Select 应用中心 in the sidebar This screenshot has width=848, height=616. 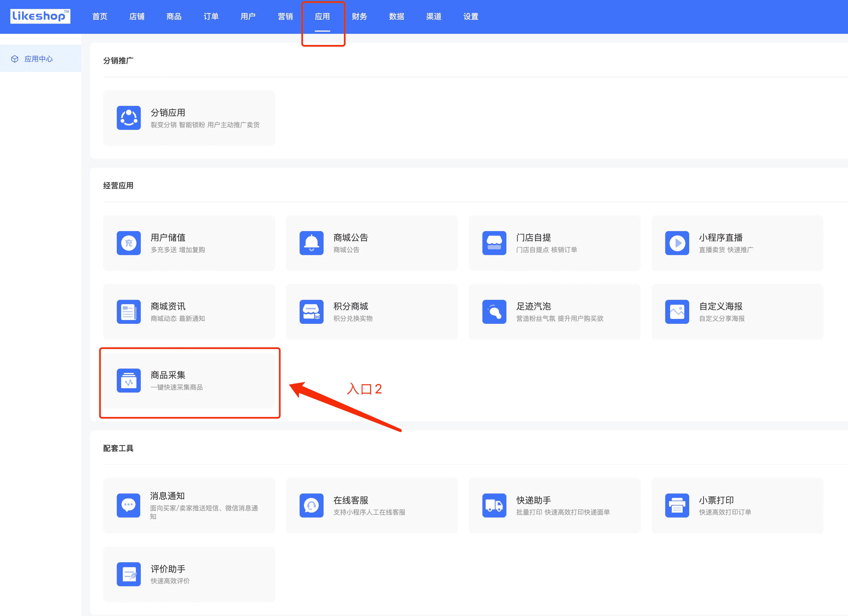40,59
